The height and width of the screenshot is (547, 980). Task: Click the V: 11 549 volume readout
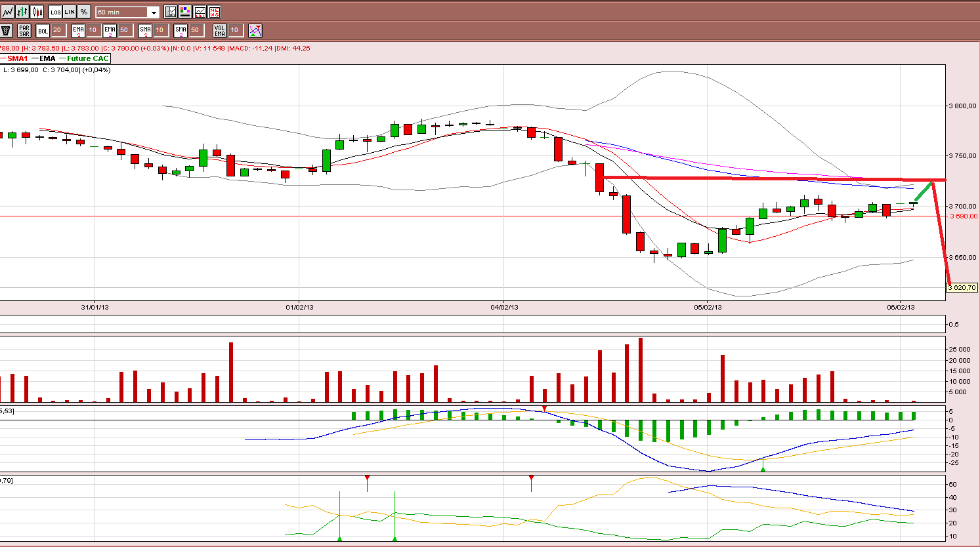tap(209, 48)
